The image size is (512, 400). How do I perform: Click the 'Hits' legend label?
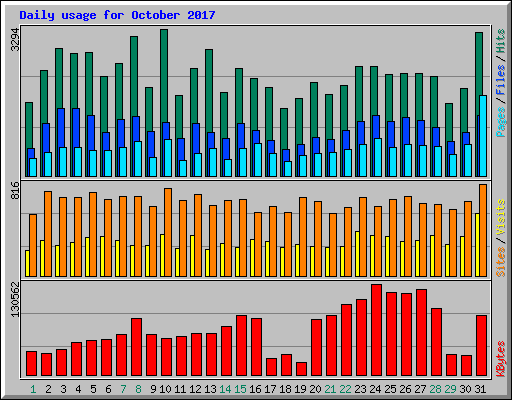pos(501,41)
